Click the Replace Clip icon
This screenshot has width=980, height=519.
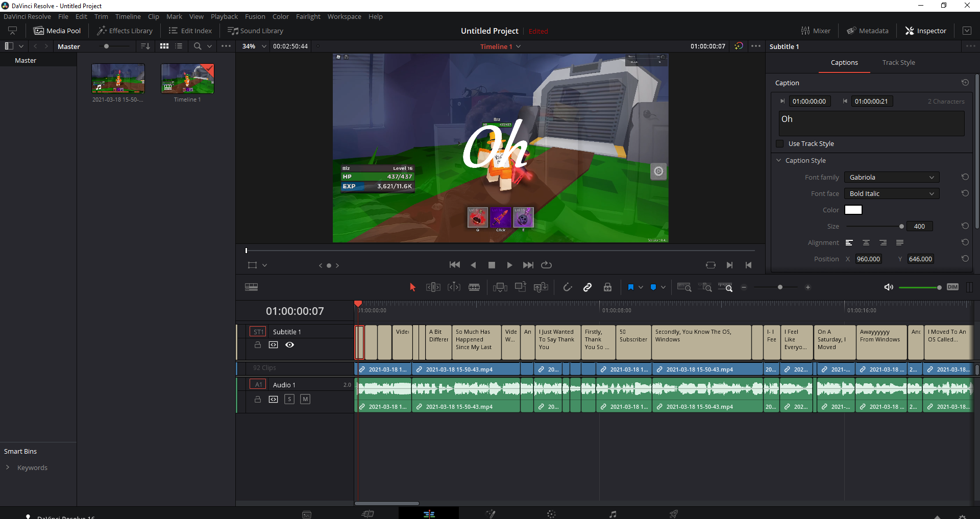[x=541, y=287]
